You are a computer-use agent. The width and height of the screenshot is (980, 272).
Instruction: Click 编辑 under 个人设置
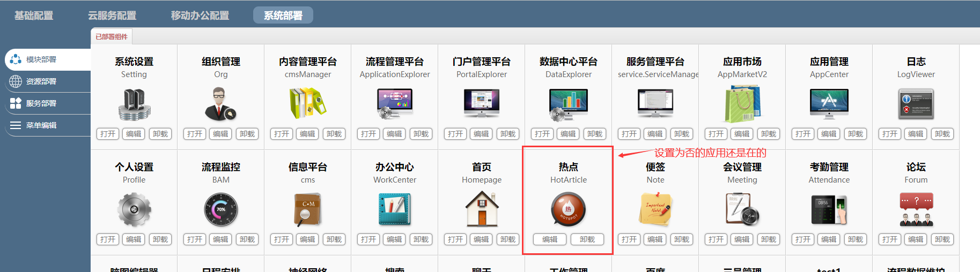pyautogui.click(x=134, y=239)
